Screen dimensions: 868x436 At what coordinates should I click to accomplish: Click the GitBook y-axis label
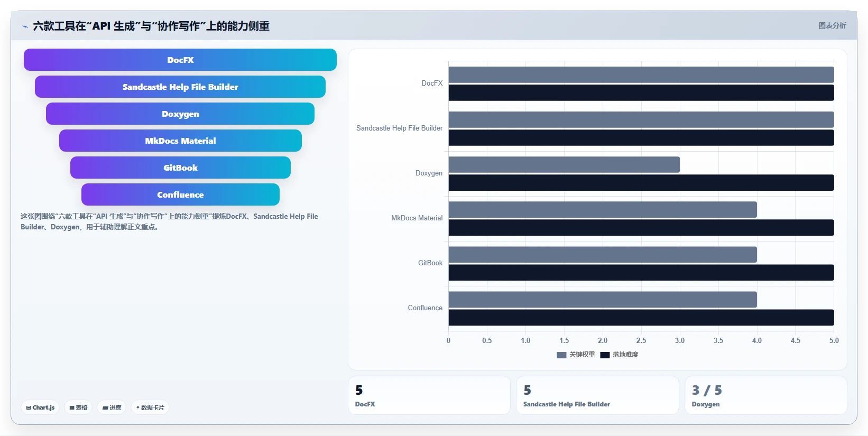point(430,263)
